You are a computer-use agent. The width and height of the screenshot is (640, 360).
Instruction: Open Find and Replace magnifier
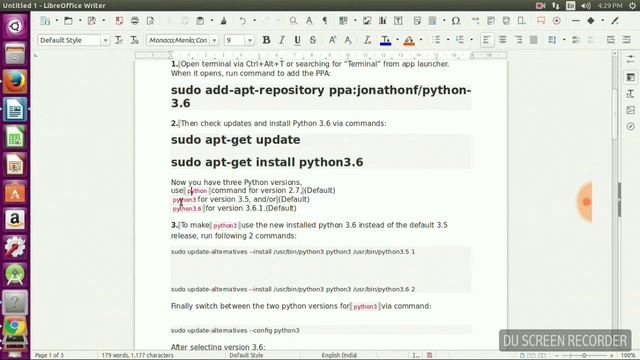(x=293, y=21)
